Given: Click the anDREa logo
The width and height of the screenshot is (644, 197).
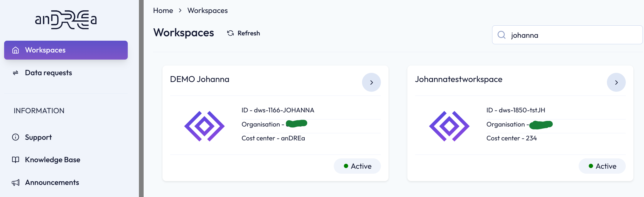Looking at the screenshot, I should click(66, 20).
